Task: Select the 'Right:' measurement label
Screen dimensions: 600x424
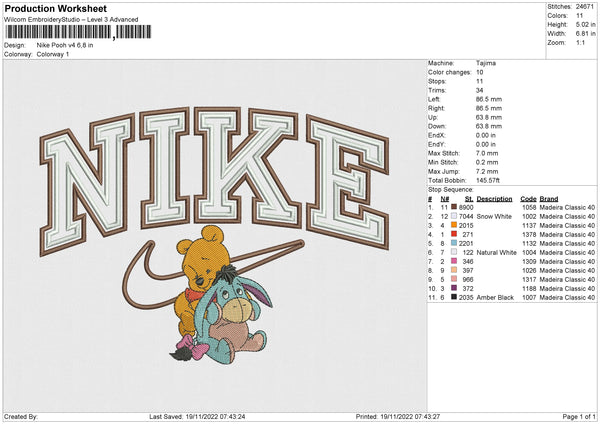Action: (x=436, y=108)
